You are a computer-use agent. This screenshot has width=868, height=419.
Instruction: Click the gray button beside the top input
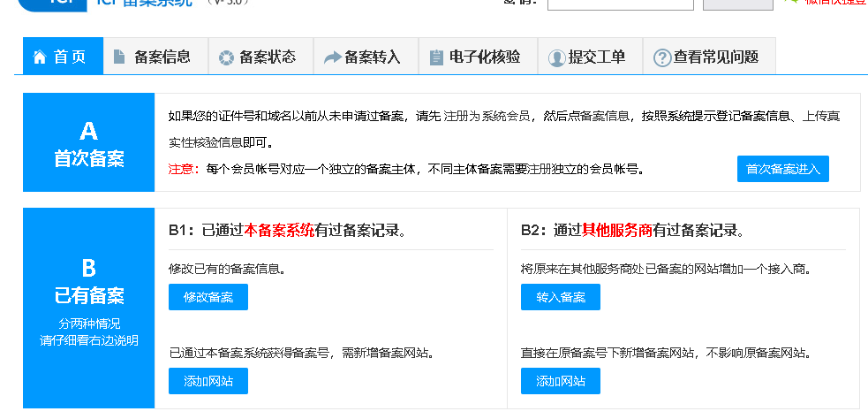pos(736,4)
